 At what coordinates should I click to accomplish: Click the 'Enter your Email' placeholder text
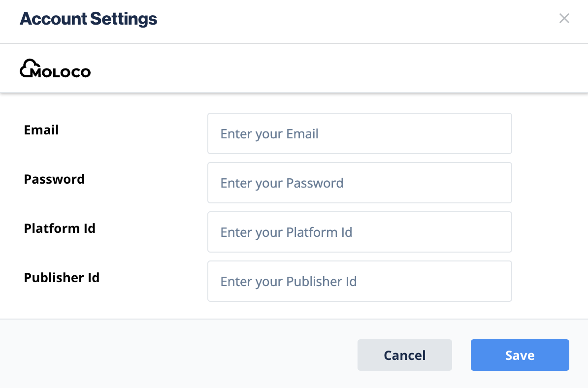point(269,134)
